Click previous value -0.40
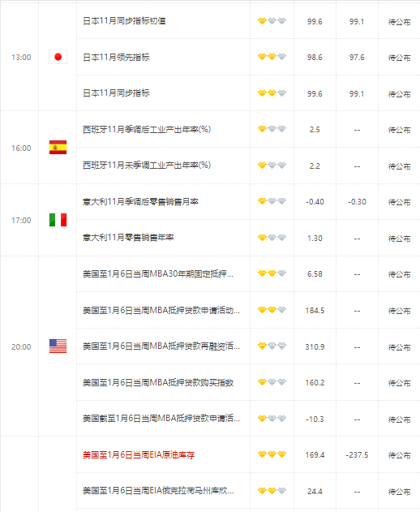The width and height of the screenshot is (420, 512). (315, 202)
